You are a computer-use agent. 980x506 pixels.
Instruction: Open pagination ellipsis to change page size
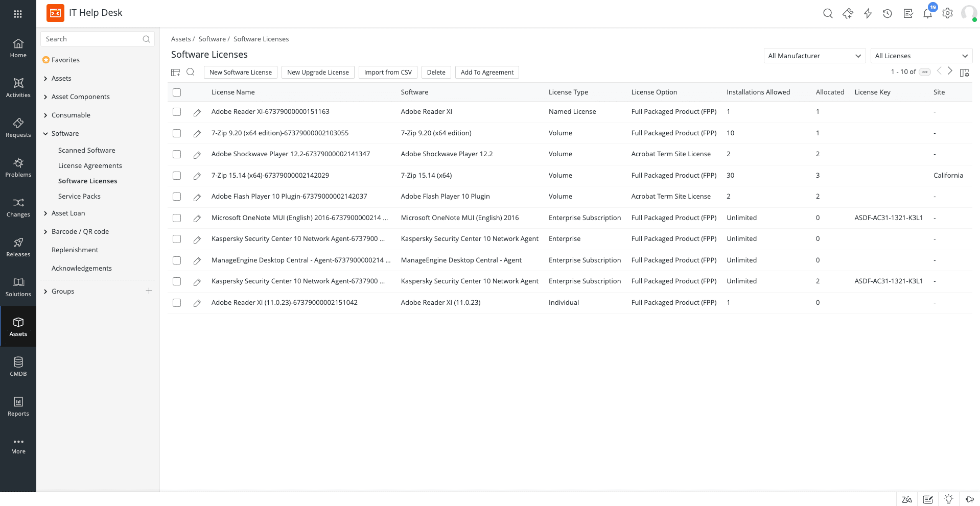coord(924,72)
